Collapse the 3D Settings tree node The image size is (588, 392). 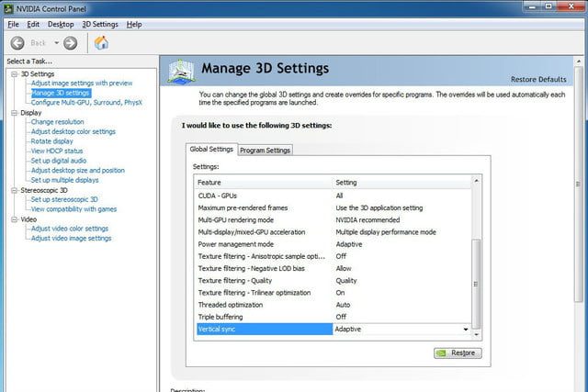pyautogui.click(x=14, y=73)
